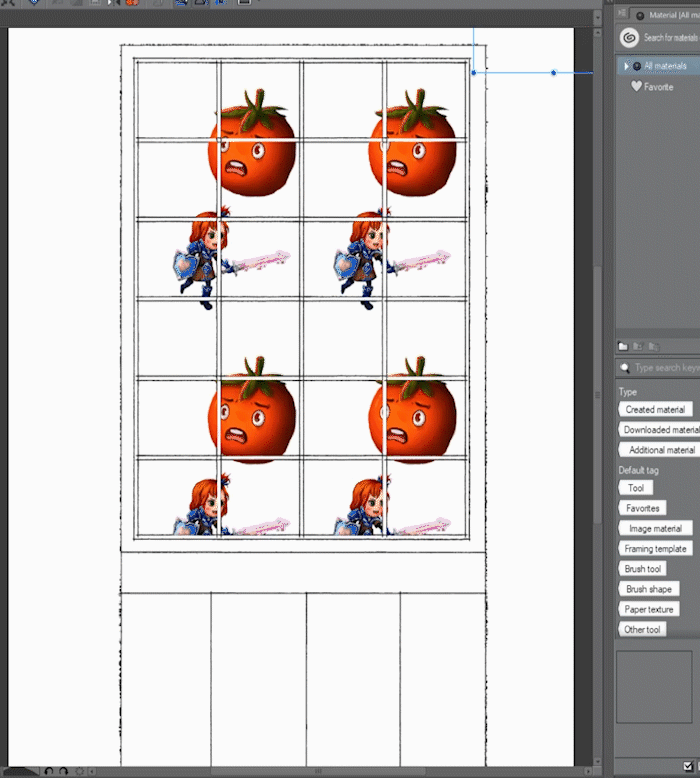The width and height of the screenshot is (700, 778).
Task: Click the magnifier icon in the keyword search box
Action: click(625, 368)
